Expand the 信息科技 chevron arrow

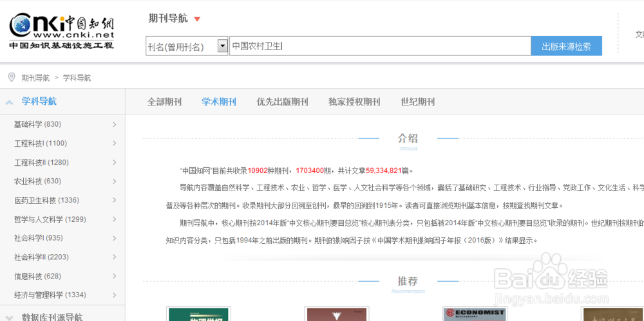coord(114,276)
